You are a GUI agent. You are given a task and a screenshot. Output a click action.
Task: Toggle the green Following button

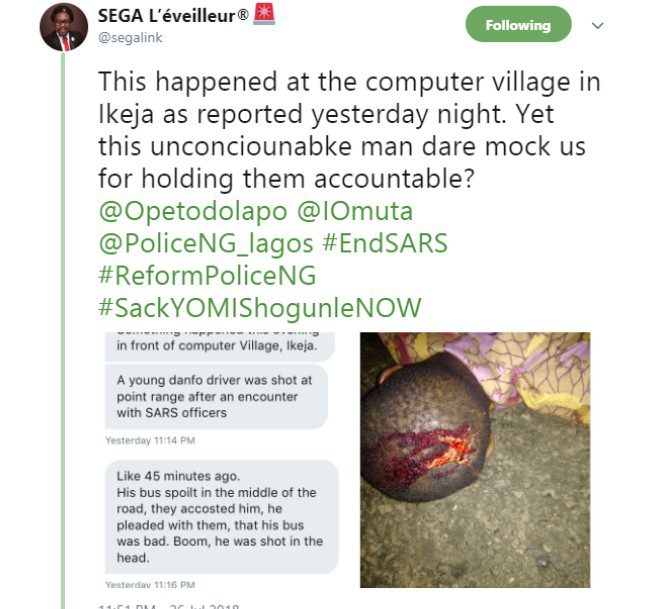coord(518,24)
